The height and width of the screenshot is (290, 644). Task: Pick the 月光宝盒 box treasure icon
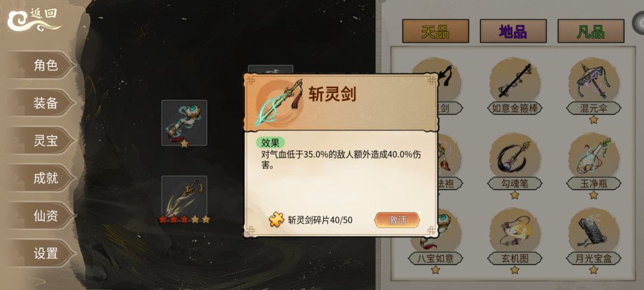593,231
